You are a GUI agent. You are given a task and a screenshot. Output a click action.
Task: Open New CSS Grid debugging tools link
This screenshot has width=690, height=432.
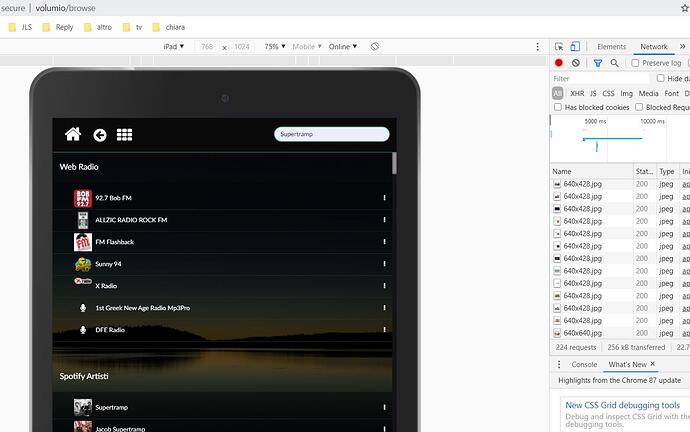click(622, 405)
